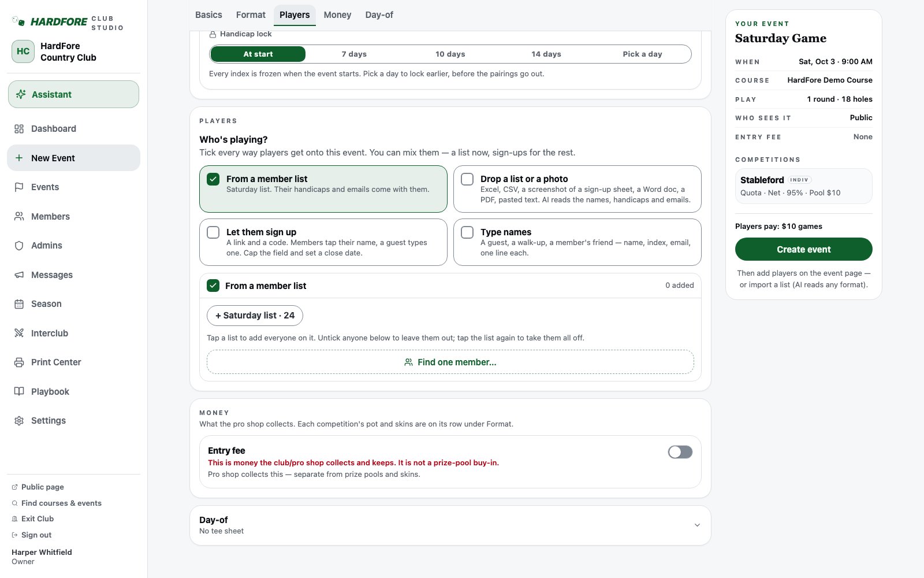Screen dimensions: 924x578
Task: Select 7 days handicap lock option
Action: [x=354, y=54]
